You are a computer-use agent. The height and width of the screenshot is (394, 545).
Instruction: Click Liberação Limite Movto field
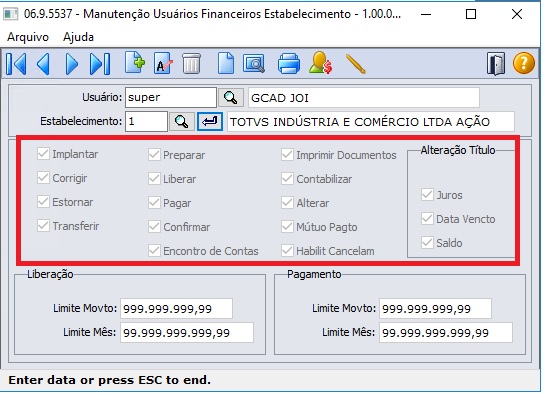point(176,308)
